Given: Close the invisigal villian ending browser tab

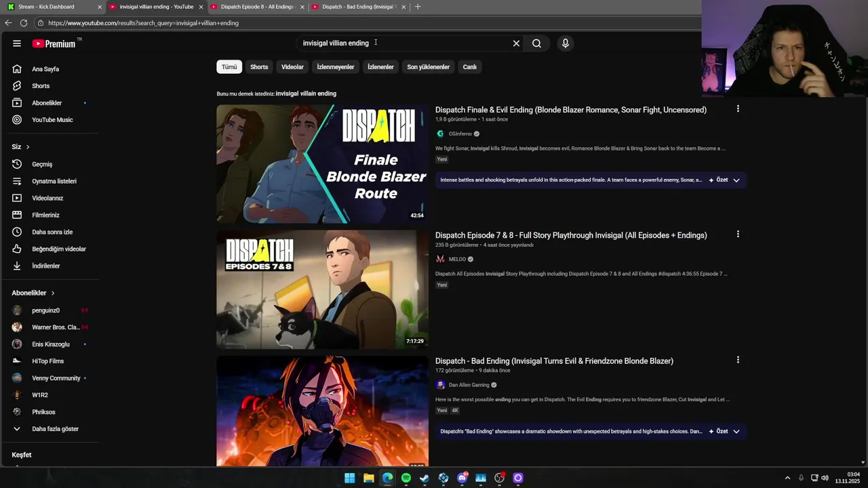Looking at the screenshot, I should click(x=201, y=7).
